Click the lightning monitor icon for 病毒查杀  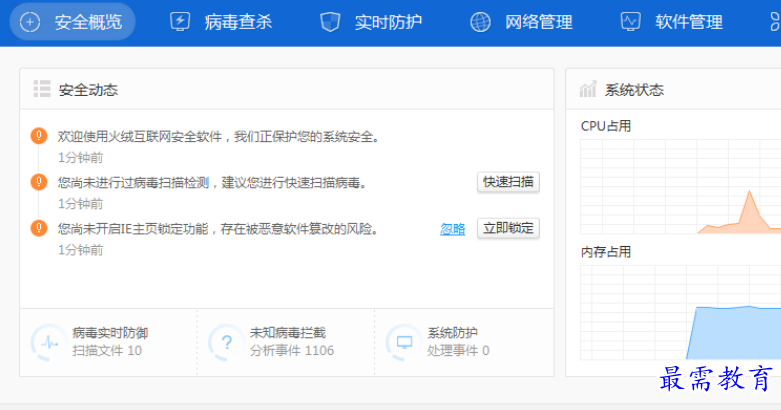pos(180,22)
